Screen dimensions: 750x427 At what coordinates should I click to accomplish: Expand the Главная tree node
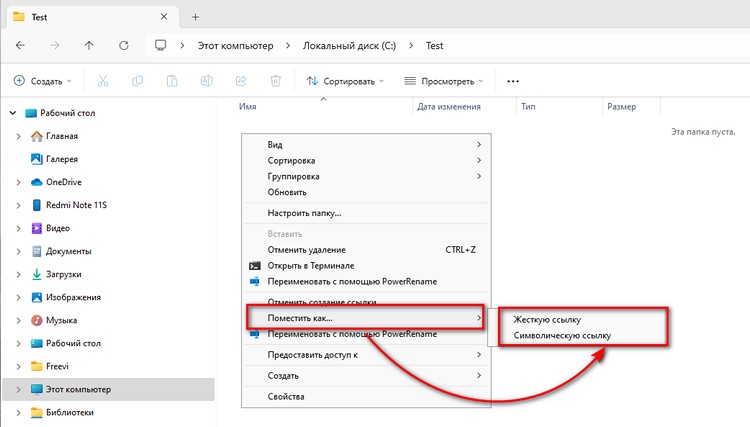pyautogui.click(x=18, y=136)
